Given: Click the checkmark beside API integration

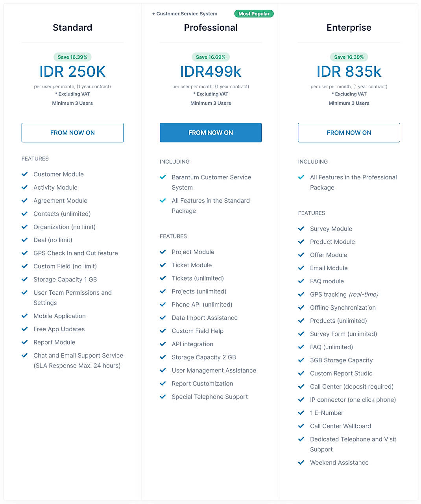Looking at the screenshot, I should pyautogui.click(x=163, y=344).
